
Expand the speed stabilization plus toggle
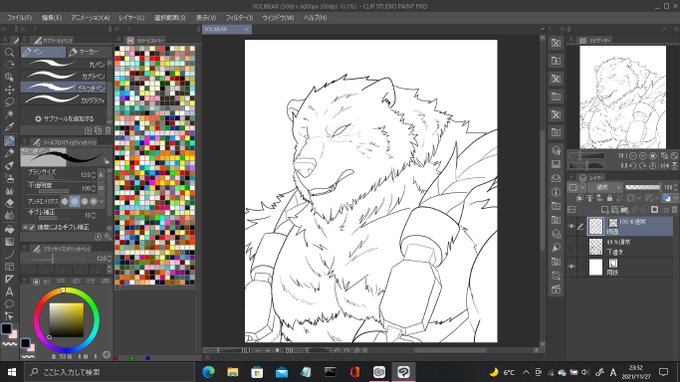(x=25, y=227)
